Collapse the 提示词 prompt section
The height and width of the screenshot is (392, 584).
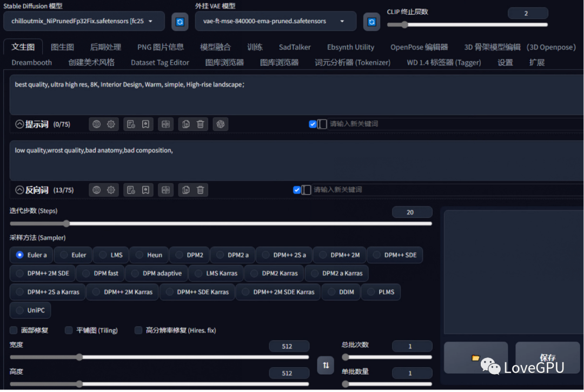click(19, 124)
